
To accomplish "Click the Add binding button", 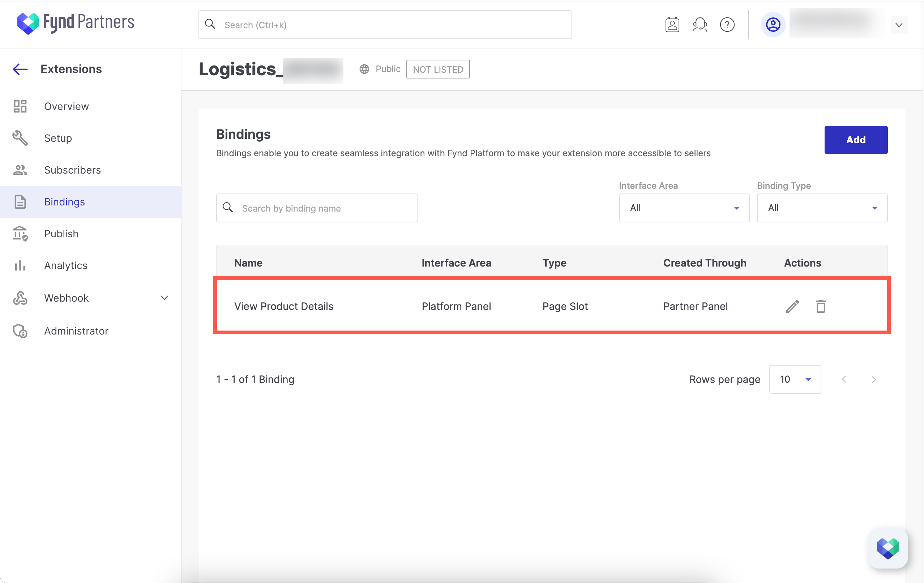I will tap(856, 140).
